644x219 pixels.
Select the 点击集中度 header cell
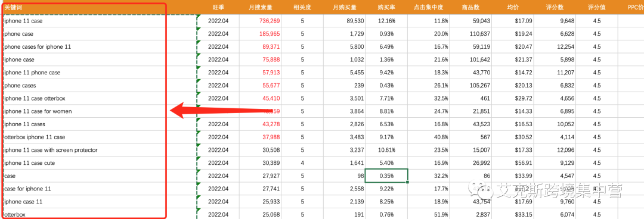[x=428, y=7]
